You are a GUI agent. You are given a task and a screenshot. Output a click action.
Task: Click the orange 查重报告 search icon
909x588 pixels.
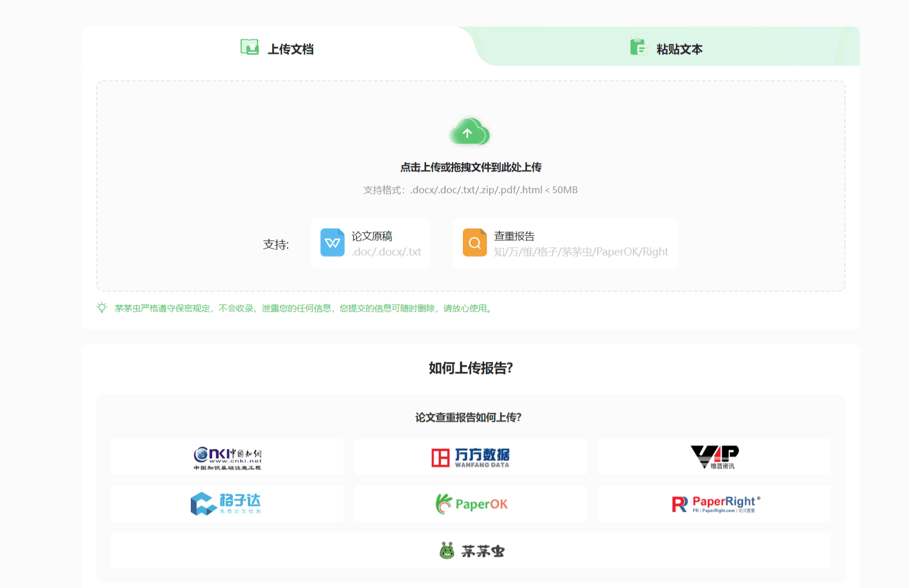pyautogui.click(x=475, y=243)
